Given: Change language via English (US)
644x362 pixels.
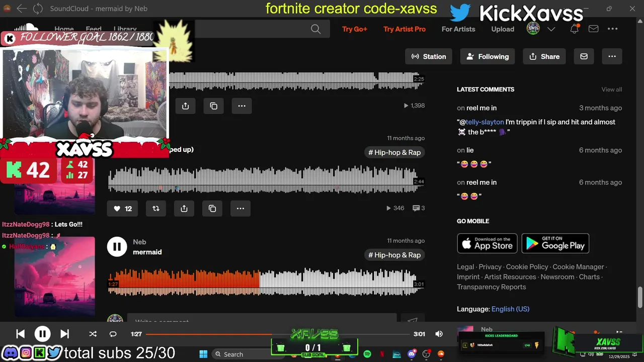Looking at the screenshot, I should point(510,309).
